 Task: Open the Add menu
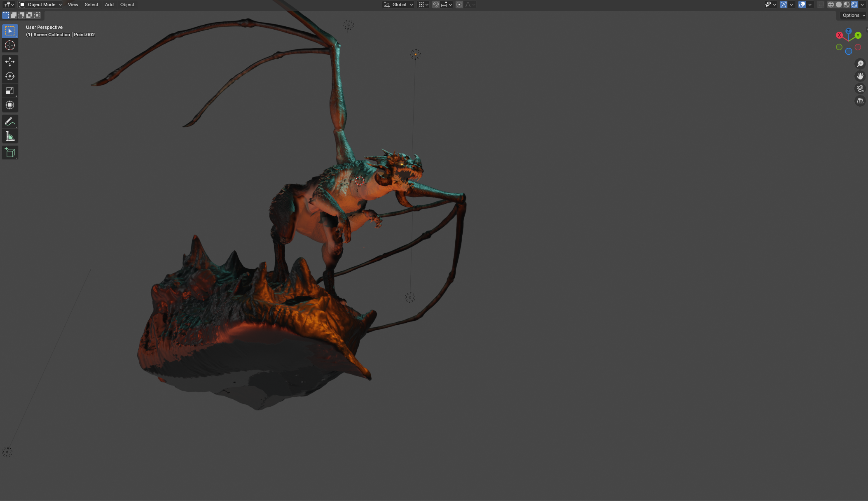tap(109, 5)
